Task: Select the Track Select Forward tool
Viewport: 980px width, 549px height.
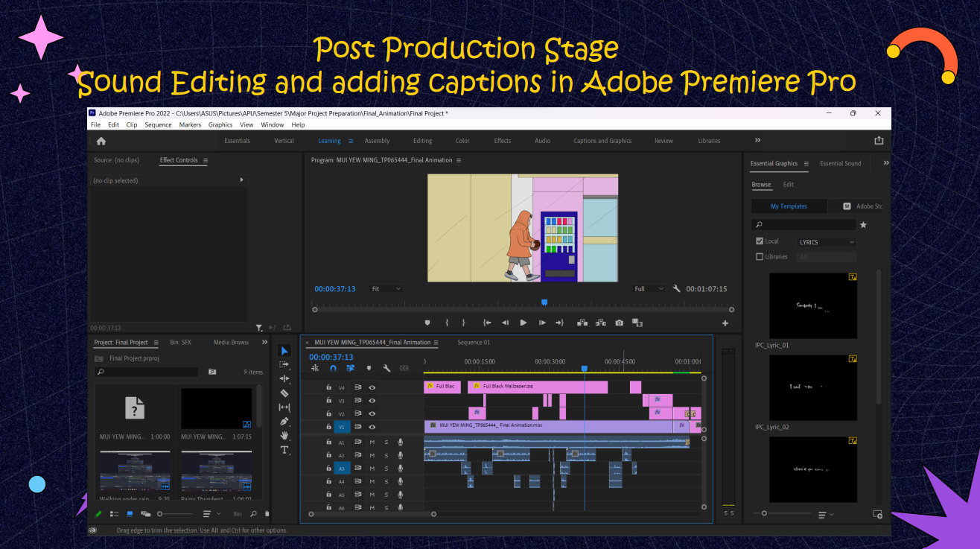Action: [x=284, y=365]
